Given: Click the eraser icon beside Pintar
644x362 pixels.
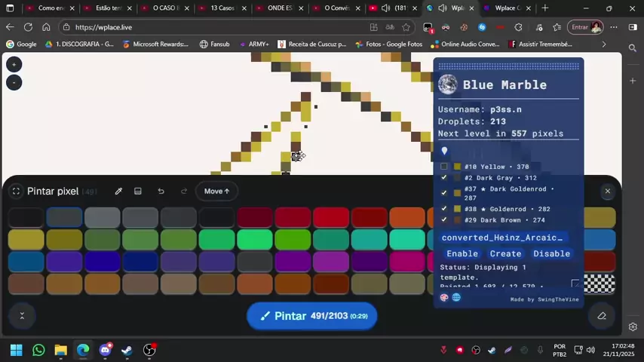Looking at the screenshot, I should tap(601, 316).
